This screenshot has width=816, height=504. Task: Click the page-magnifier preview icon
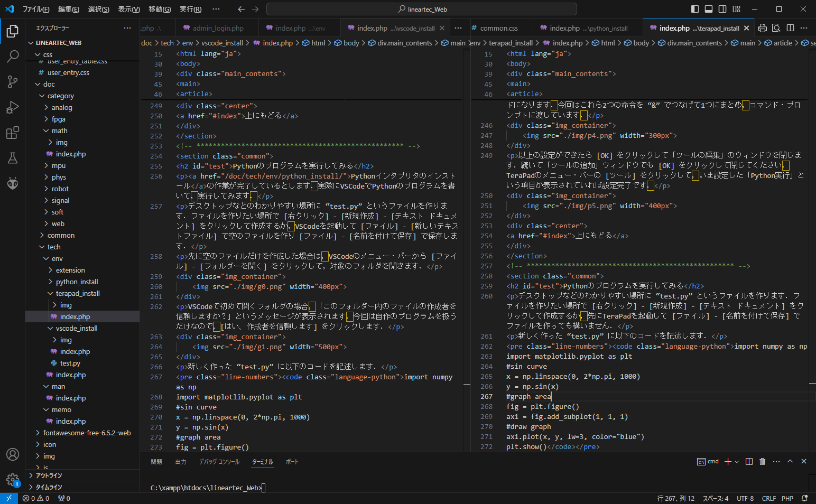776,28
